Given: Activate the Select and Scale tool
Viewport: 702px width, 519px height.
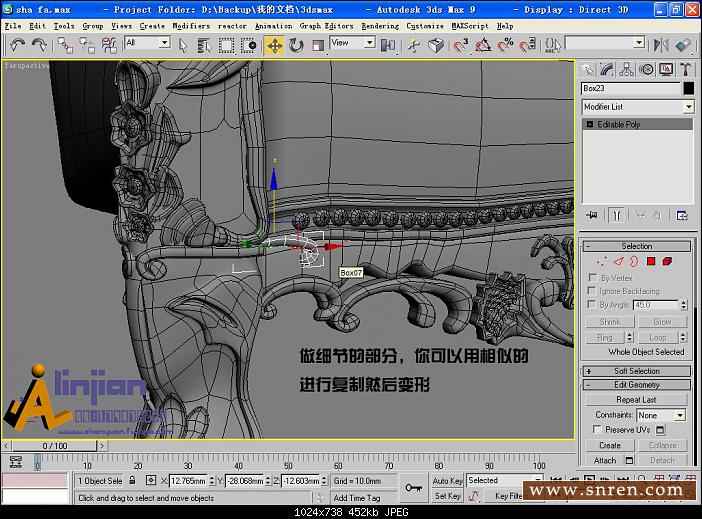Looking at the screenshot, I should click(318, 45).
